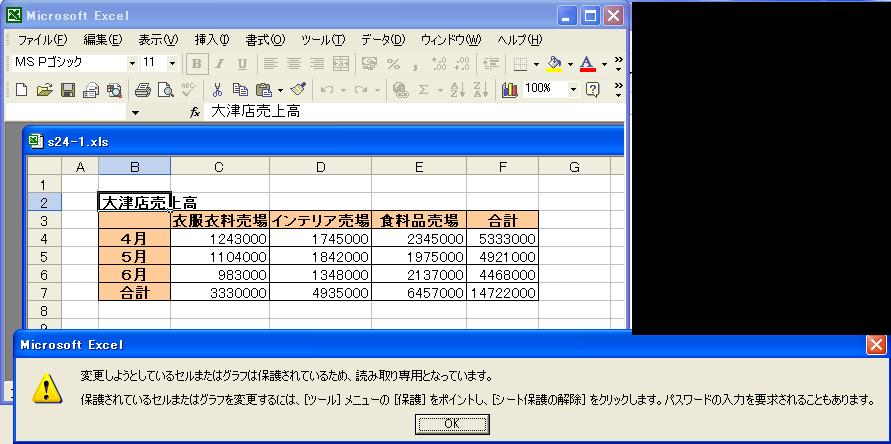The width and height of the screenshot is (891, 444).
Task: Apply the red font color A
Action: coord(588,64)
